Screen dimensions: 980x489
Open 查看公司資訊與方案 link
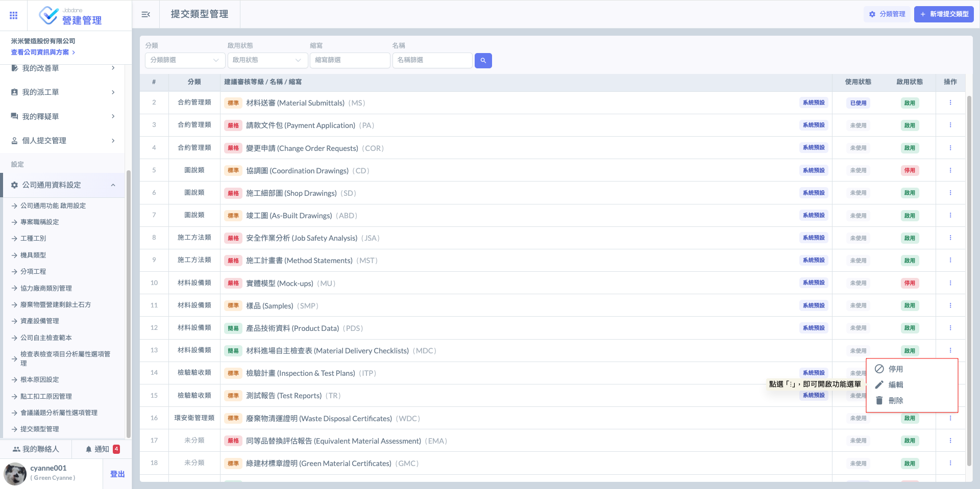click(x=43, y=52)
